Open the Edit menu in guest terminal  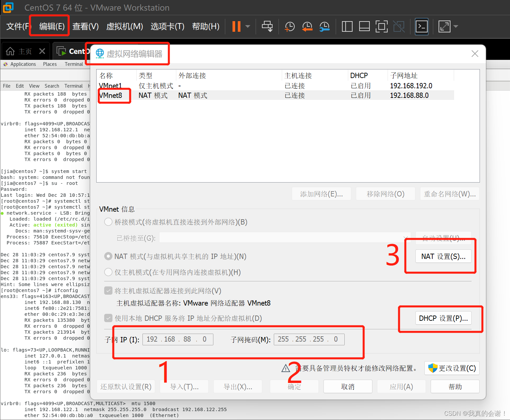(20, 86)
